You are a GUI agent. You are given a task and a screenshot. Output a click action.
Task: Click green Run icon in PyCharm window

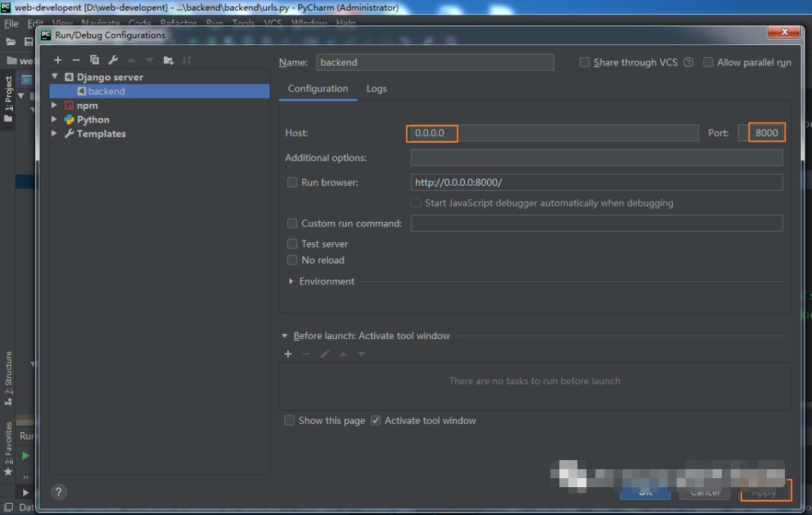click(x=26, y=456)
